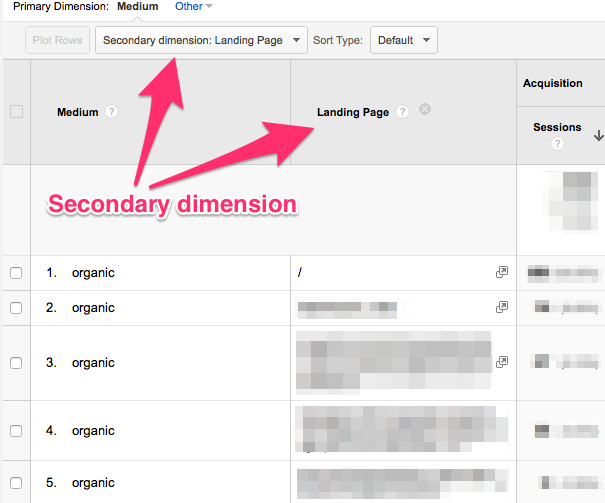Check the row 2 organic checkbox

(16, 308)
